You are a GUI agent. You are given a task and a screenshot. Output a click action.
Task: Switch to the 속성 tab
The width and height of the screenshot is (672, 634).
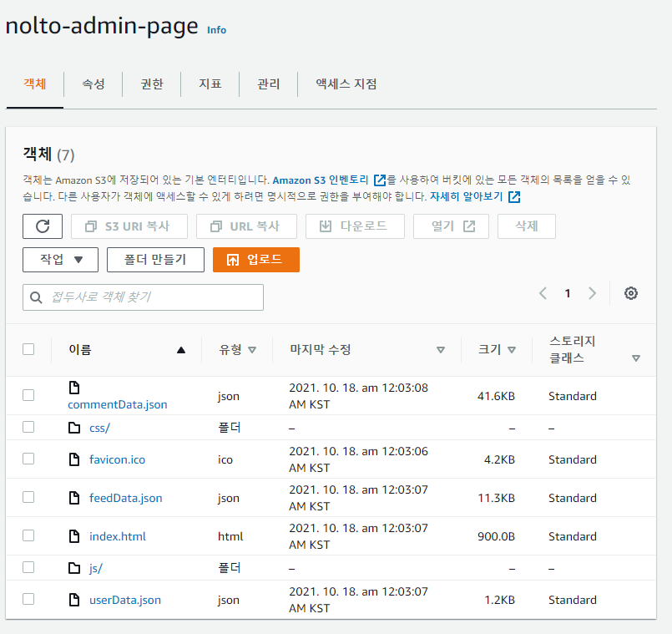coord(93,84)
